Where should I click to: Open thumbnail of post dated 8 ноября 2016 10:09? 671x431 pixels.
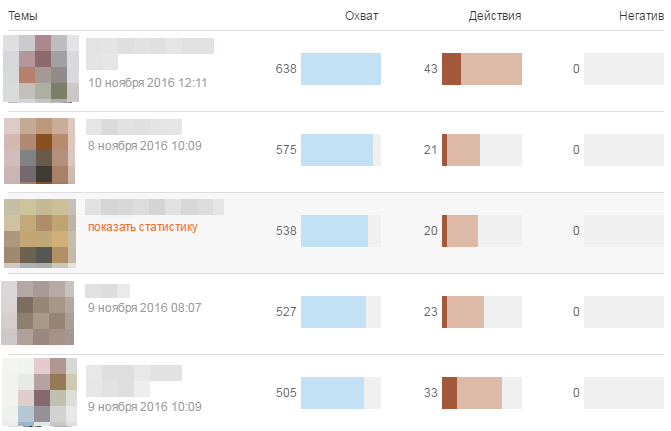coord(40,150)
